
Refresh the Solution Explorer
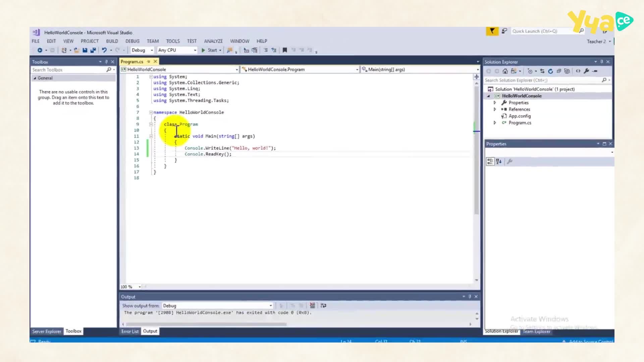[550, 71]
